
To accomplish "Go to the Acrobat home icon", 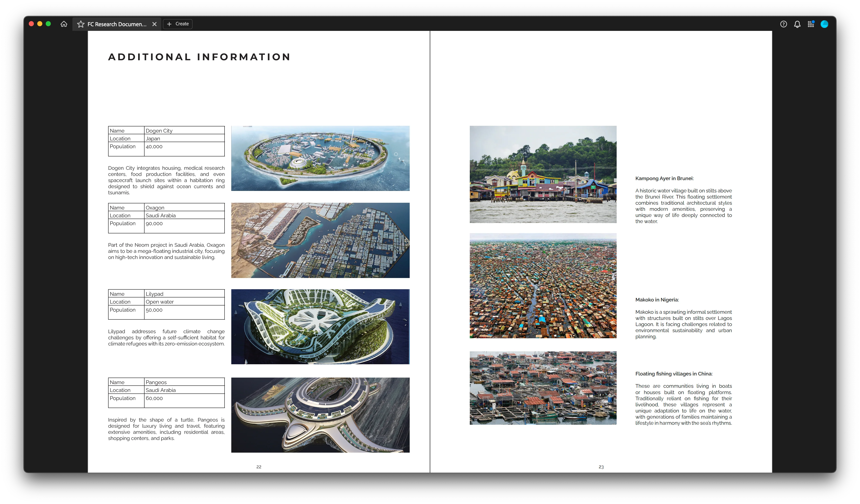I will pos(64,24).
